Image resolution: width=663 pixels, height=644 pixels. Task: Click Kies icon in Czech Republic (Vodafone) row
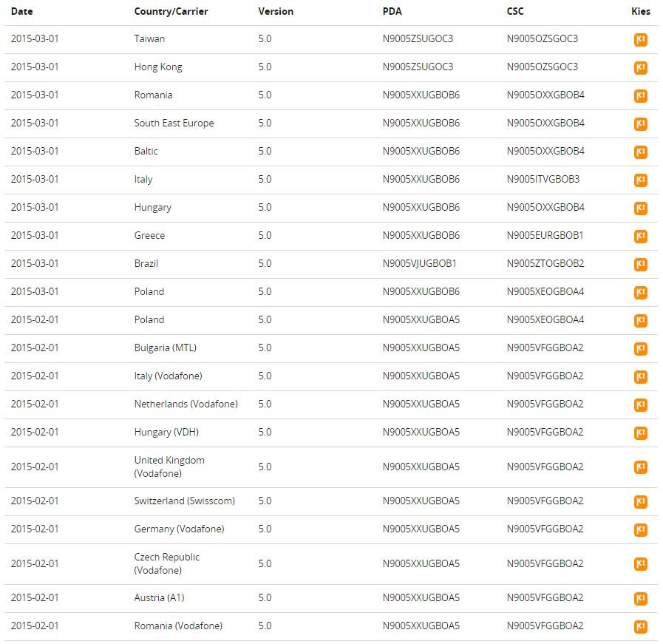point(641,564)
